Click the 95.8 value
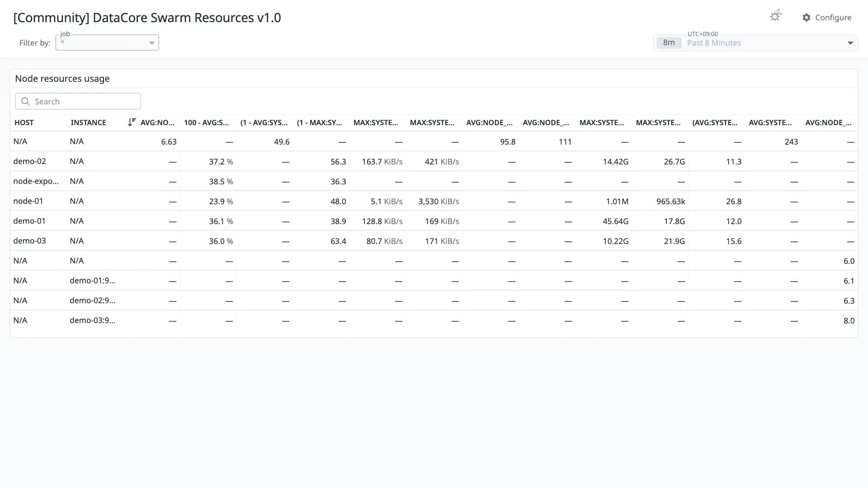This screenshot has width=868, height=488. tap(508, 142)
